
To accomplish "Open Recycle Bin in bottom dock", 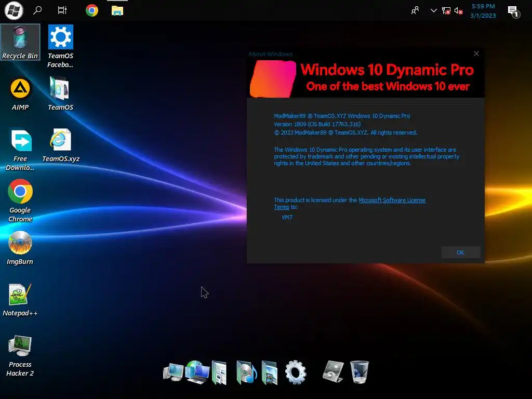I will [x=359, y=372].
